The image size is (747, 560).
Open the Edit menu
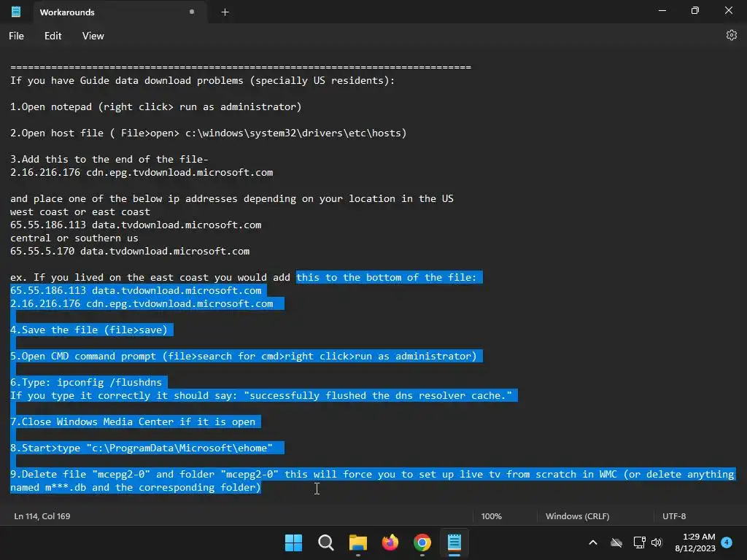(53, 36)
